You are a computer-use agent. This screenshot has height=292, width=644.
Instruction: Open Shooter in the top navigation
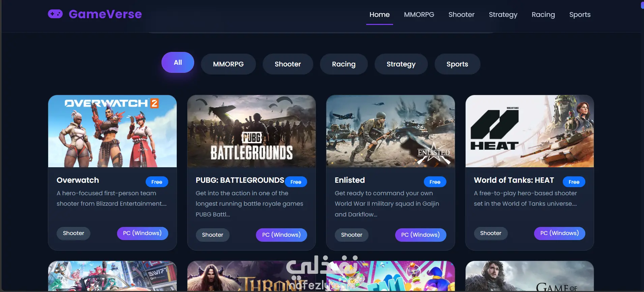462,14
